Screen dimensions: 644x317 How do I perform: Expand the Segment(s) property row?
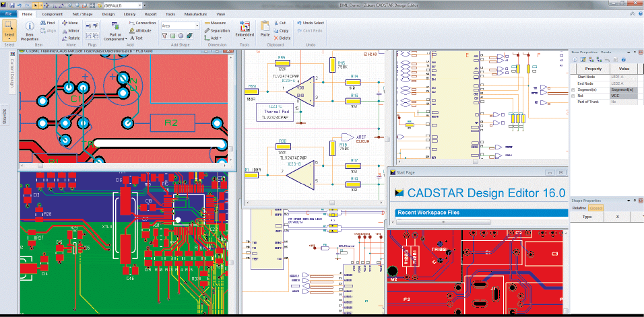573,89
